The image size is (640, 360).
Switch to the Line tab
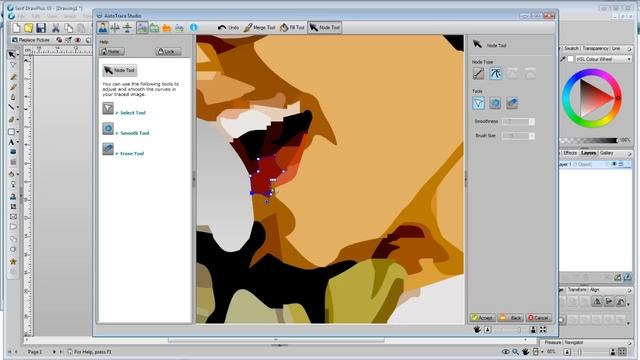coord(616,48)
